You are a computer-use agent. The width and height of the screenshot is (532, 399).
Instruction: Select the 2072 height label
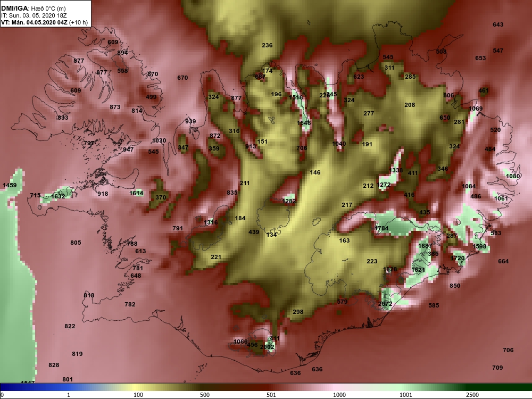point(385,304)
